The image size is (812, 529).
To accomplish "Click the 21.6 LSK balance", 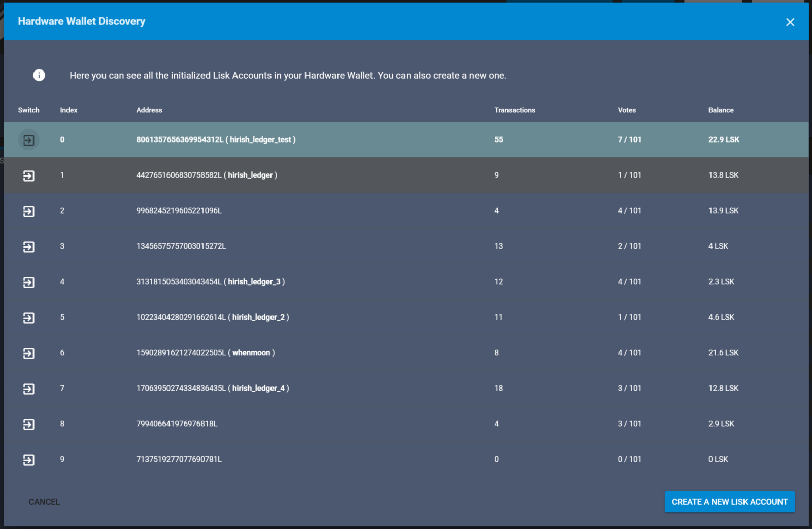I will (x=723, y=352).
